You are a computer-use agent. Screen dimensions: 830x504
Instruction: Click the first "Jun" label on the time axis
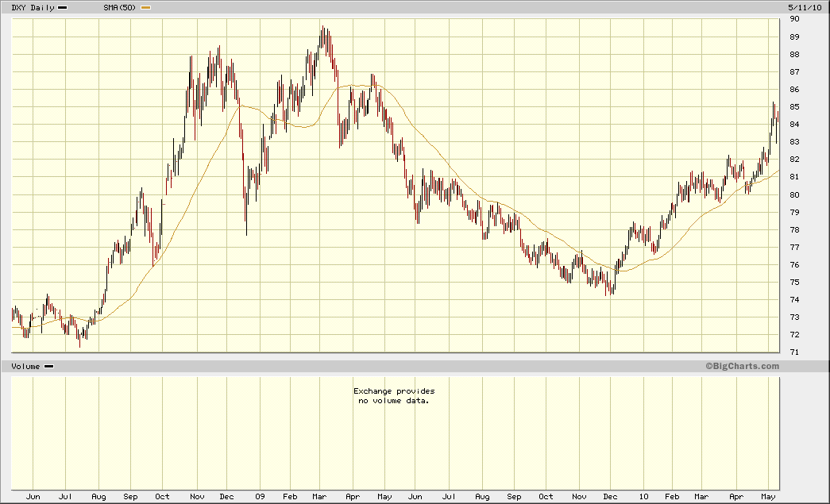coord(33,497)
